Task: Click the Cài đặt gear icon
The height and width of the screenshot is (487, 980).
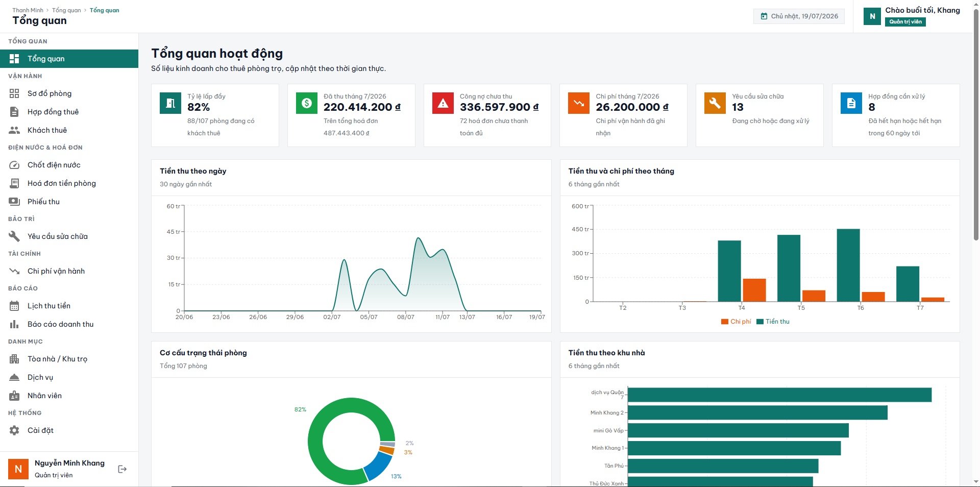Action: coord(14,430)
